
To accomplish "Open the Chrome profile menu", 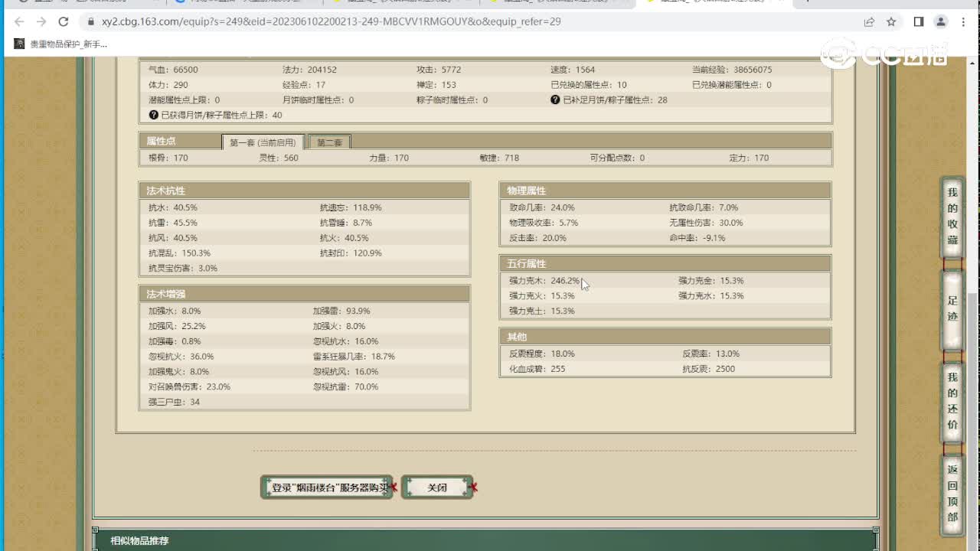I will tap(941, 22).
